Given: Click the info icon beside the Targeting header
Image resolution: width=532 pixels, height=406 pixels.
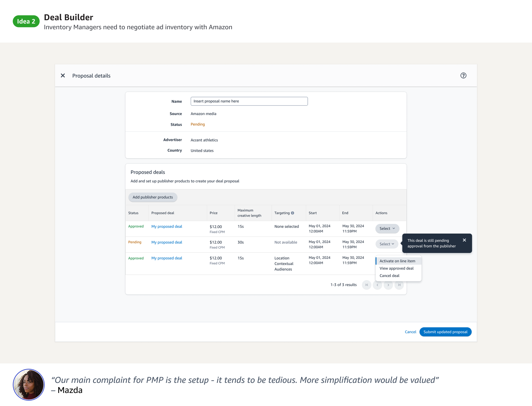Looking at the screenshot, I should tap(293, 213).
